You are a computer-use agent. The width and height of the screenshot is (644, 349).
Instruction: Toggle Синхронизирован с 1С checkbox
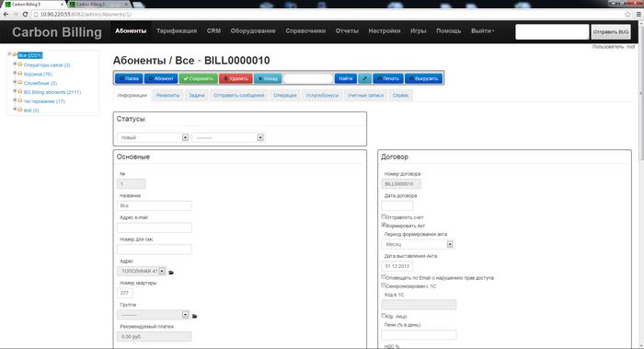[384, 285]
